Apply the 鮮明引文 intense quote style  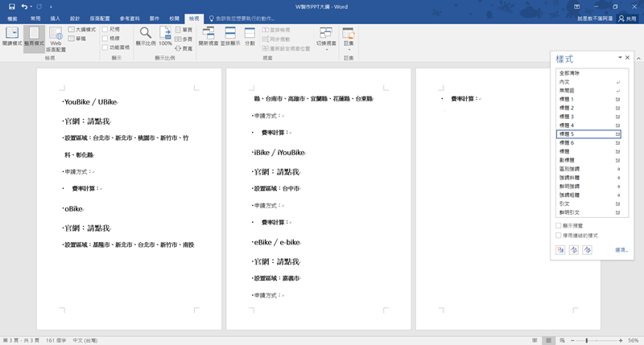tap(588, 212)
